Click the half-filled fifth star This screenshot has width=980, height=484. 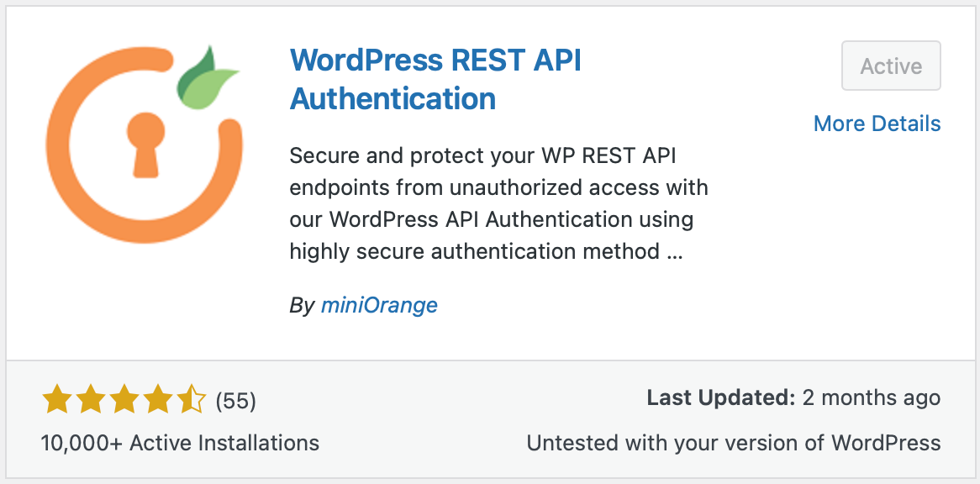tap(191, 400)
